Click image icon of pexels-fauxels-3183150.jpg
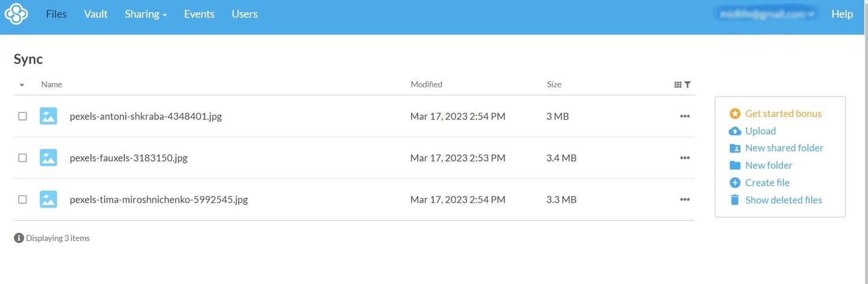 (48, 158)
